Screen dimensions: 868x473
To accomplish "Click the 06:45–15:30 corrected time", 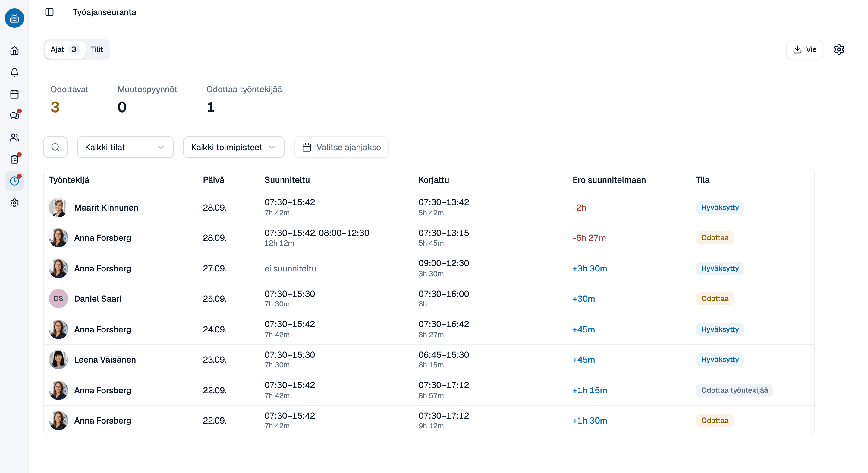I will coord(443,355).
